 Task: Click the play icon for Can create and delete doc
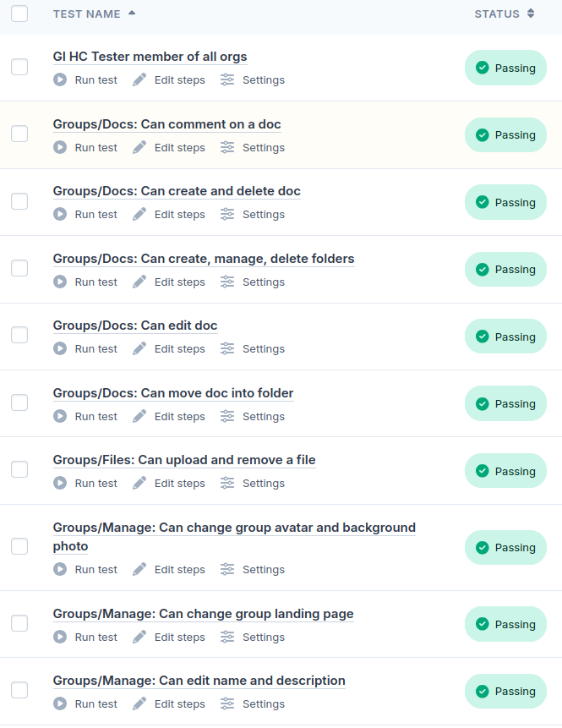[x=60, y=214]
